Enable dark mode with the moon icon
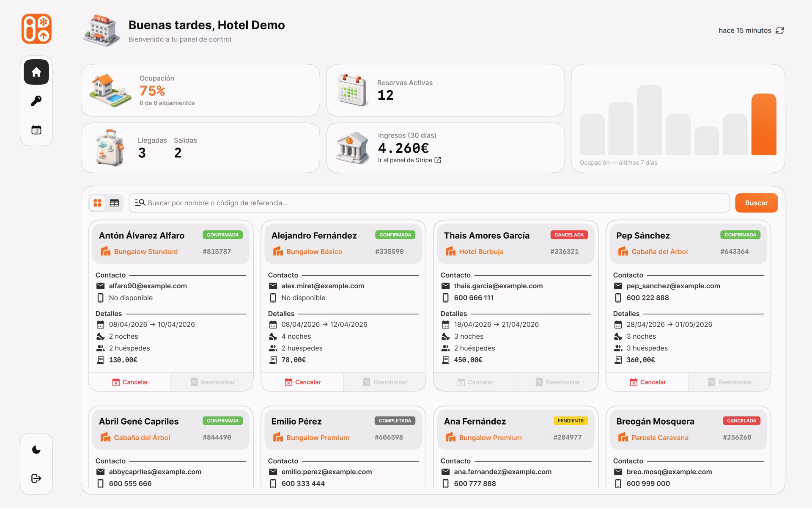Viewport: 812px width, 508px height. pyautogui.click(x=36, y=450)
